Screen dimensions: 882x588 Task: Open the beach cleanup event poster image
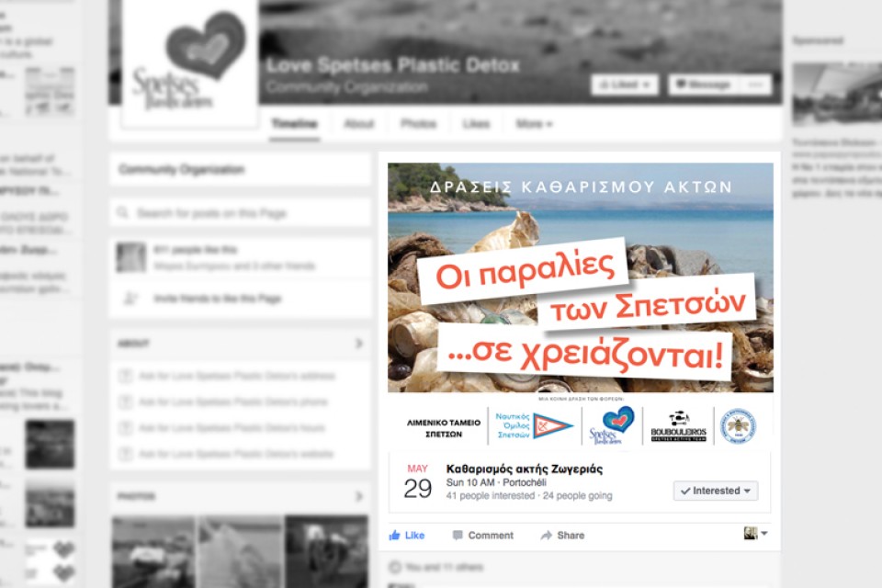coord(581,277)
